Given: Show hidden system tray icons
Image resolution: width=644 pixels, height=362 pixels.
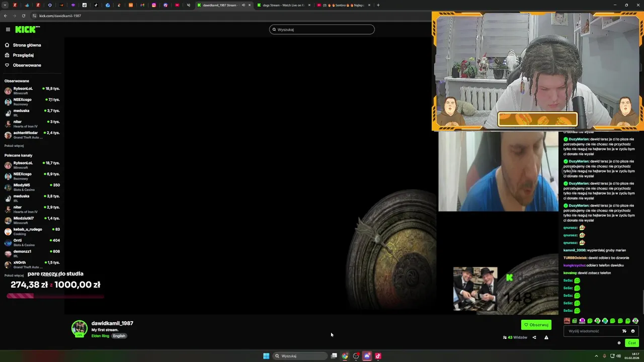Looking at the screenshot, I should [x=597, y=356].
